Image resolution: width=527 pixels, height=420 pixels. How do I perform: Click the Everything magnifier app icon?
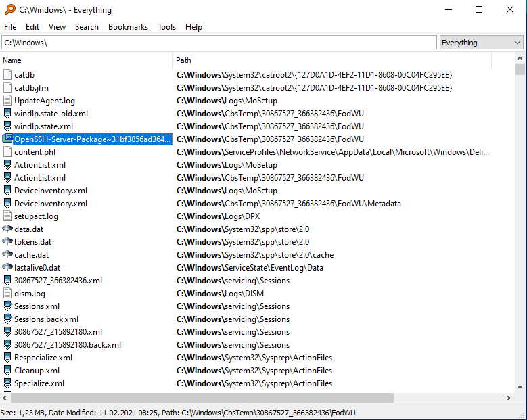[x=9, y=9]
